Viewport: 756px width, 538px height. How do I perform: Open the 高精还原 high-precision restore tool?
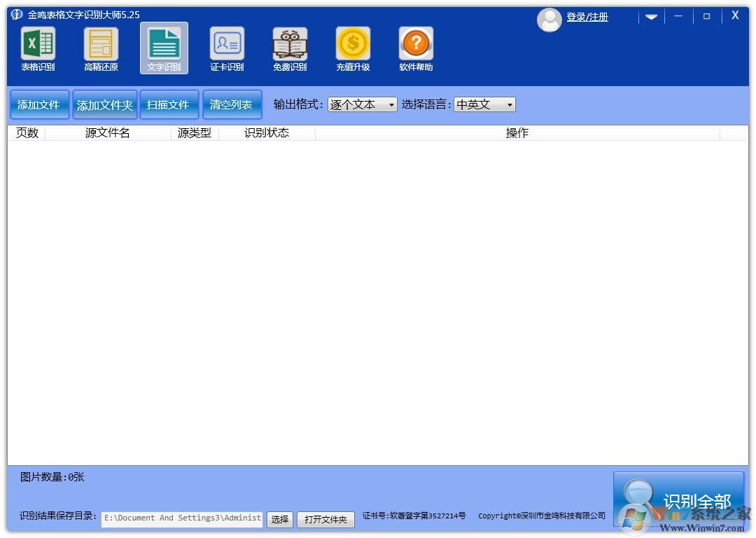[x=100, y=48]
